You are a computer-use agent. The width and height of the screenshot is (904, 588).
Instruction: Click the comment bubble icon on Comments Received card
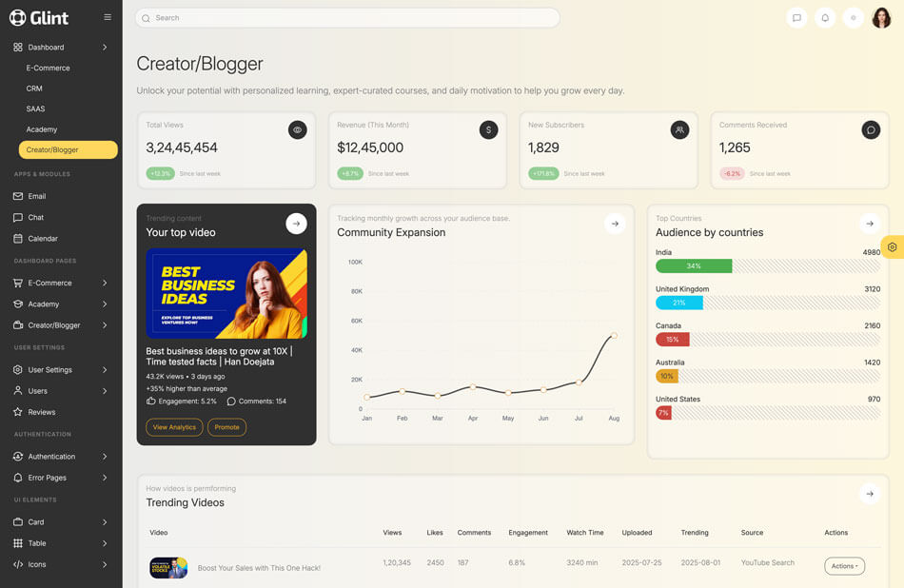(871, 130)
